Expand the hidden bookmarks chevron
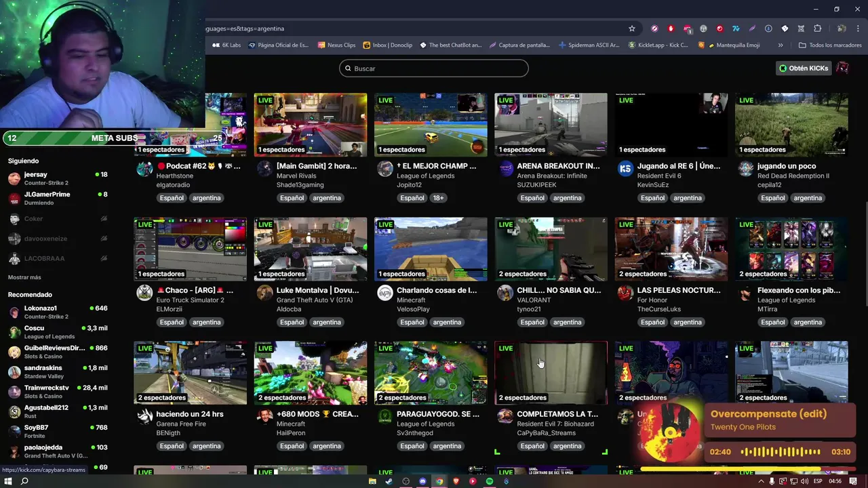 (x=781, y=45)
